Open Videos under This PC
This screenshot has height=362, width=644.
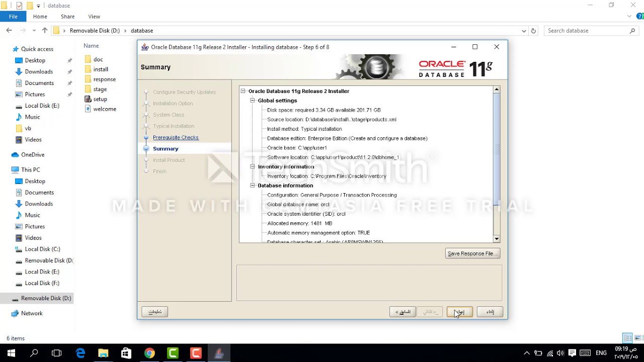point(33,238)
